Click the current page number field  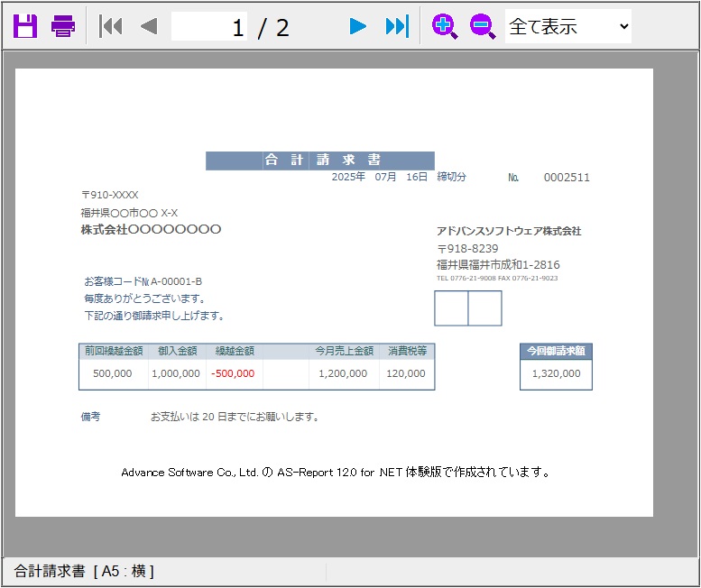coord(209,27)
